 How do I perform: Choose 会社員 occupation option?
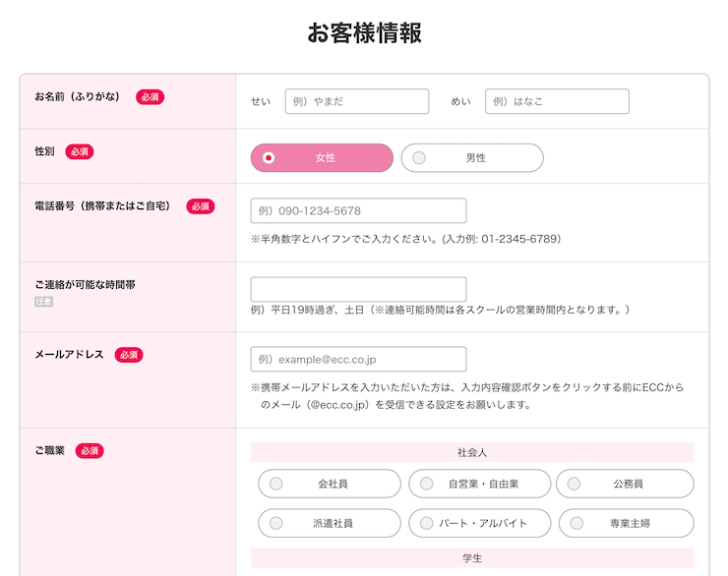pos(330,484)
